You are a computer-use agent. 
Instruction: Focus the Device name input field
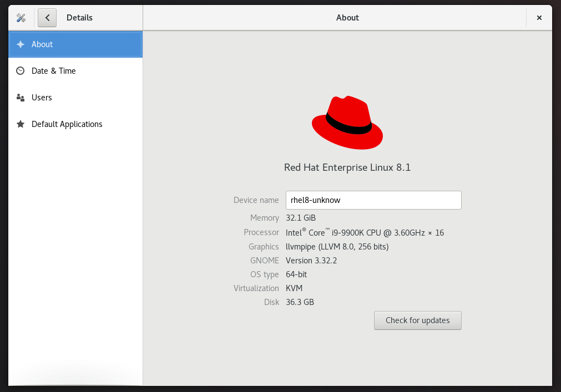(x=373, y=200)
